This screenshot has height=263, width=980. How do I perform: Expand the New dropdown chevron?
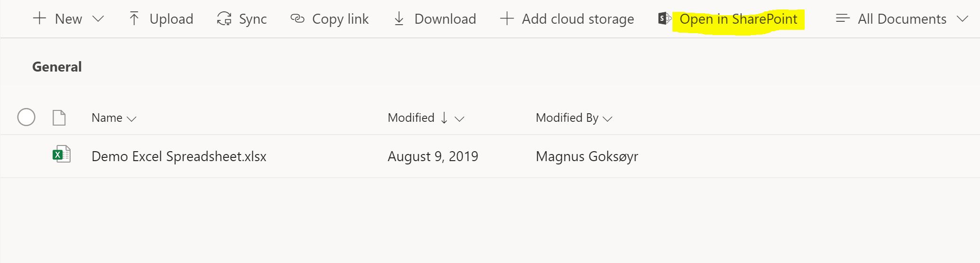(x=98, y=19)
